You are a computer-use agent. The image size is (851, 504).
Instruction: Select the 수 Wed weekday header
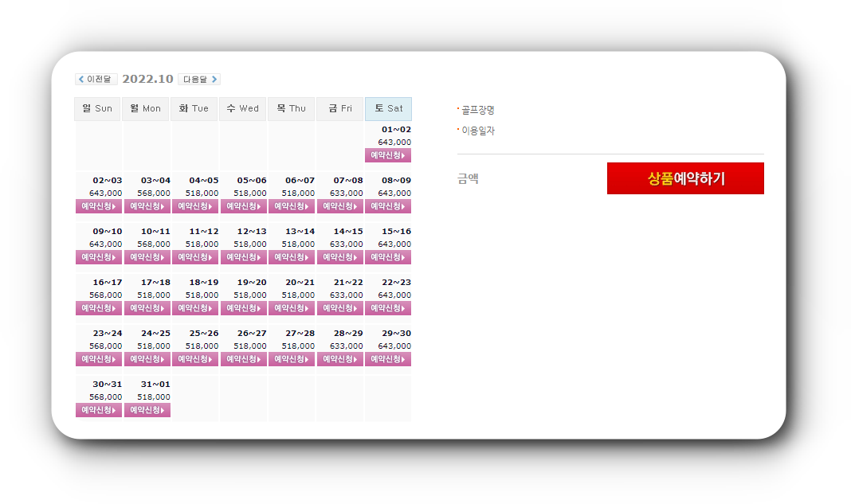(242, 108)
